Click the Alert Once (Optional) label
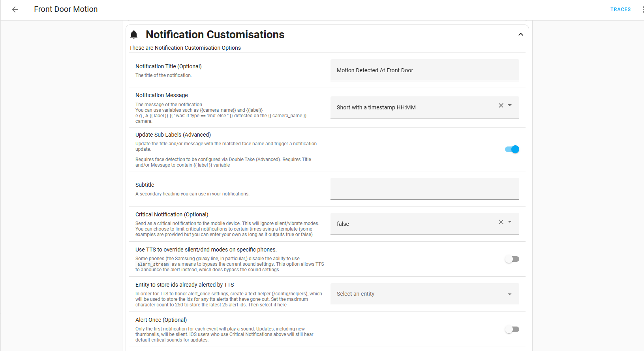The width and height of the screenshot is (644, 351). click(x=161, y=320)
